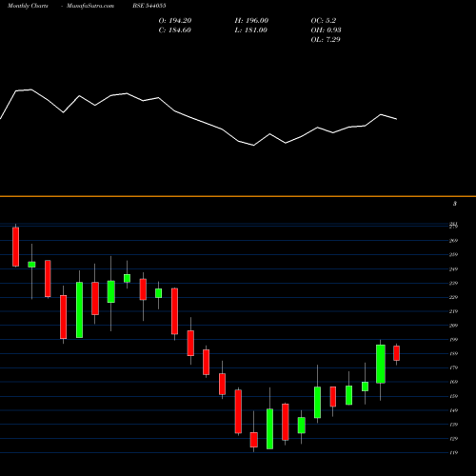Click the 189 price axis label
Viewport: 476px width, 476px height.
(453, 353)
